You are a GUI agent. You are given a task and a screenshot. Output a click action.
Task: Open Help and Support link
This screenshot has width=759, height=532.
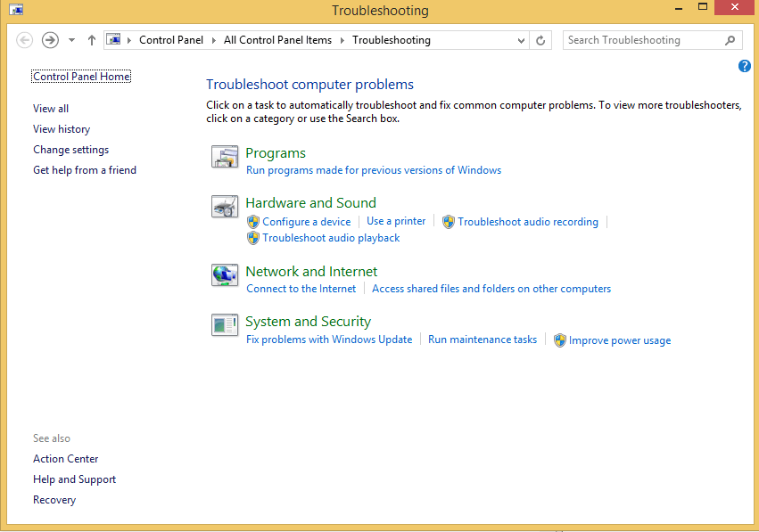75,479
